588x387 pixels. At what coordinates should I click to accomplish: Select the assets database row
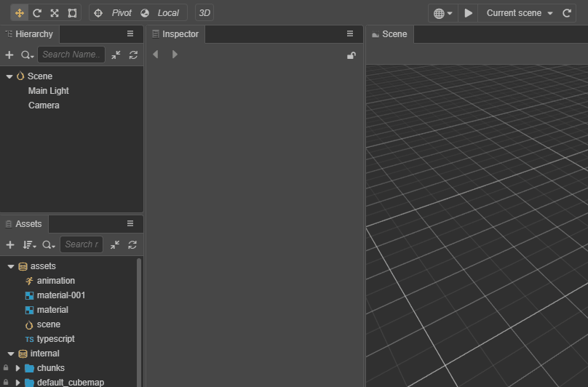(68, 266)
